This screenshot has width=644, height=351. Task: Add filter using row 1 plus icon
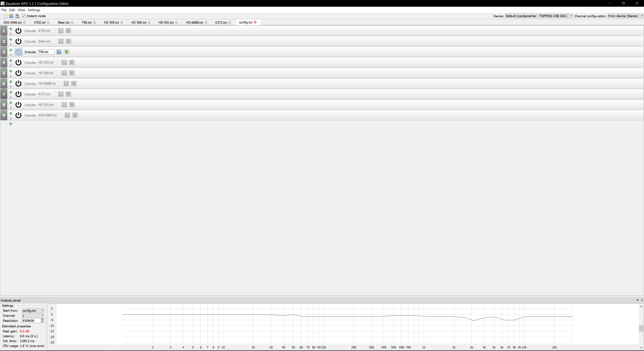point(11,29)
